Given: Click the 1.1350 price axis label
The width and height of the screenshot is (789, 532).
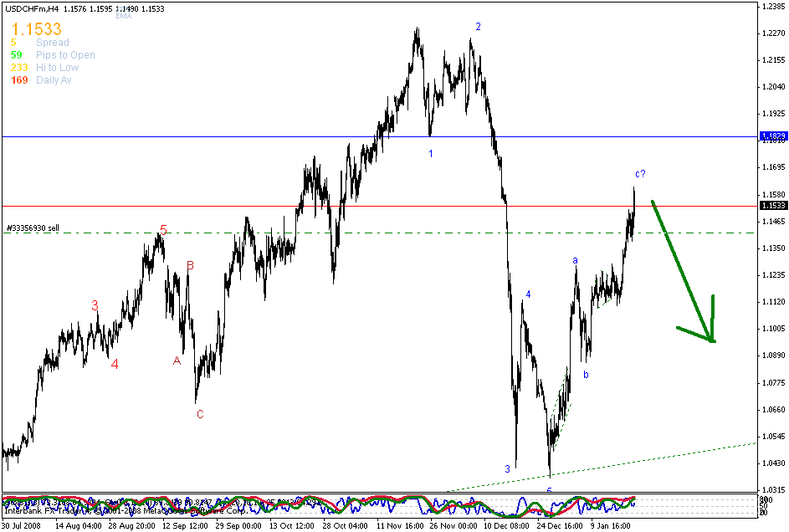Looking at the screenshot, I should (x=774, y=248).
